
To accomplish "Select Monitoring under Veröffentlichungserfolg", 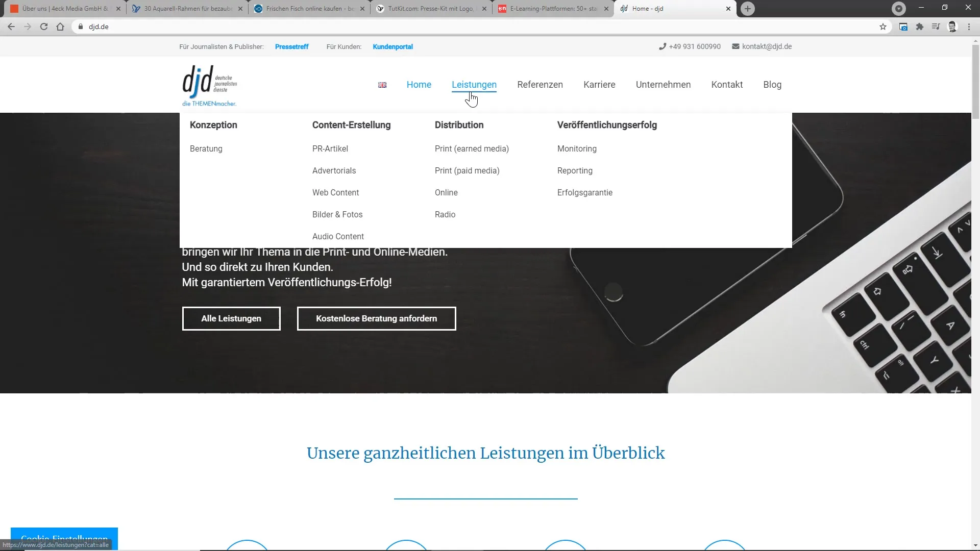I will 577,148.
